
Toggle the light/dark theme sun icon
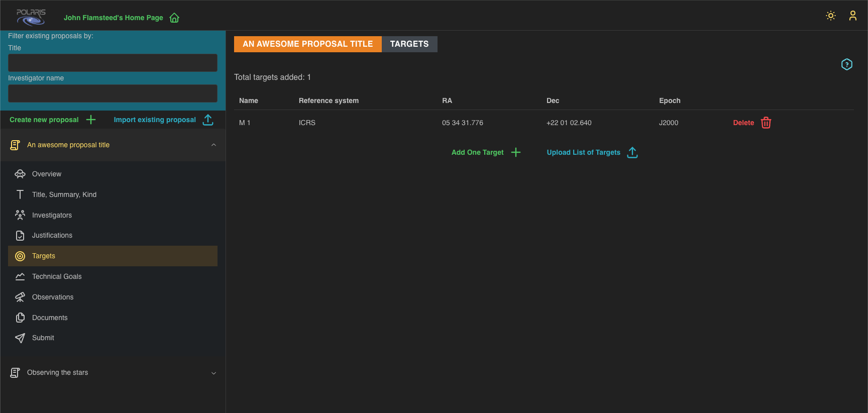pos(831,16)
